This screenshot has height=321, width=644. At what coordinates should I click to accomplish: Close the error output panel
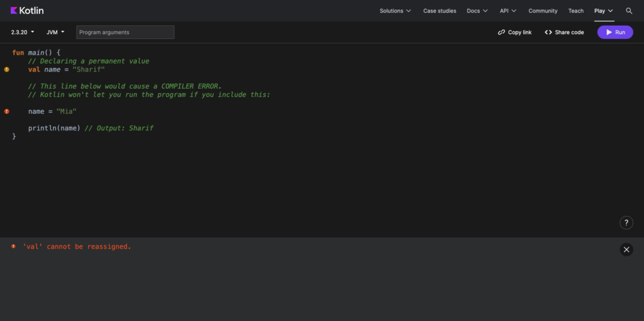626,250
